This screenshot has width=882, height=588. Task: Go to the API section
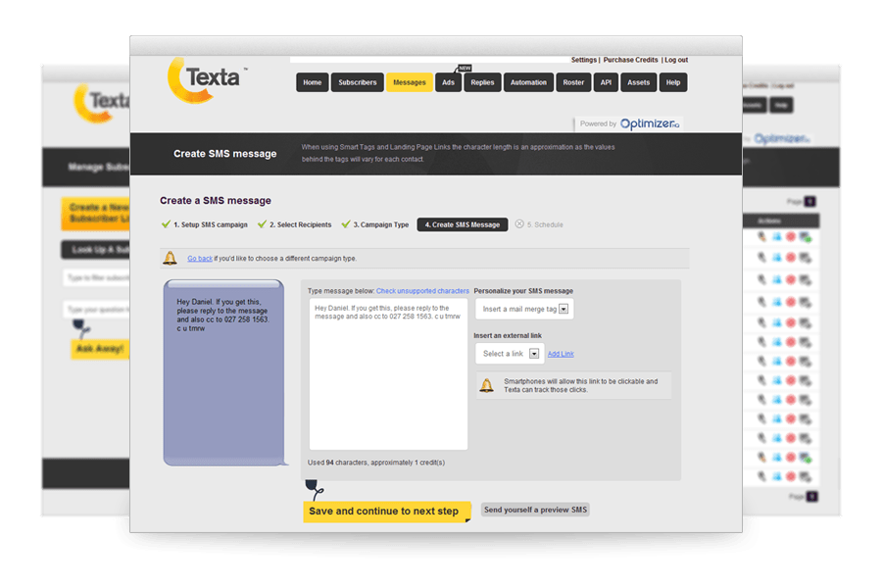coord(606,82)
